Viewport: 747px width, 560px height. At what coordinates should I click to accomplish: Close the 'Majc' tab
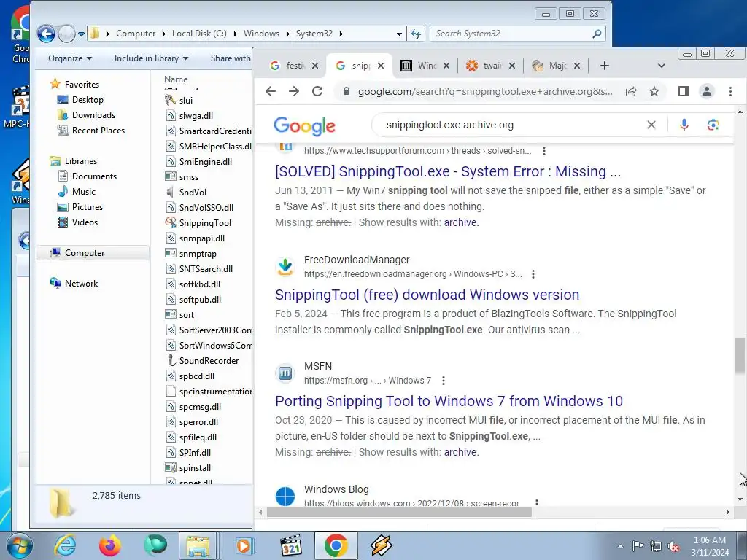pyautogui.click(x=577, y=66)
